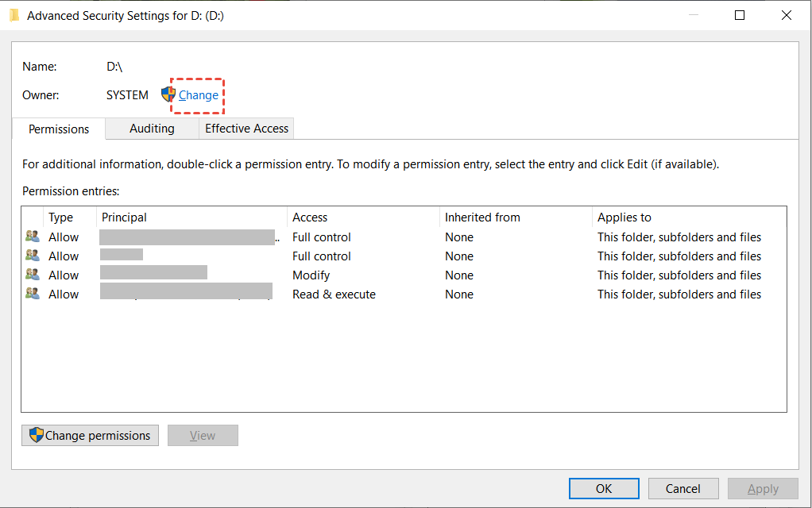Click the Applies to column header
812x508 pixels.
[x=624, y=217]
